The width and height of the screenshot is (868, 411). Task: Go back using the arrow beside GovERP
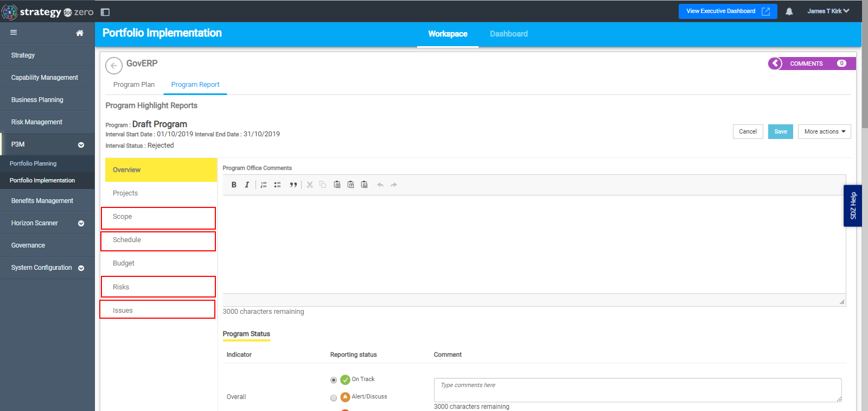tap(114, 66)
